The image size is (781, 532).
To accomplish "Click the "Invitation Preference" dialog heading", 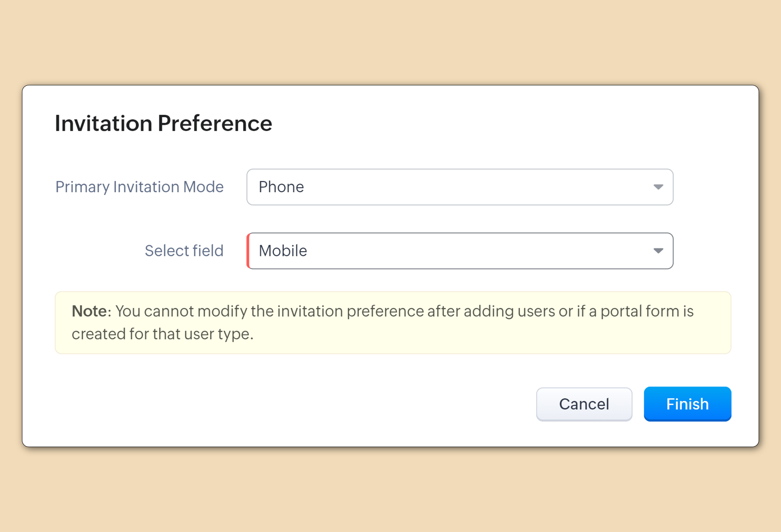I will [163, 123].
